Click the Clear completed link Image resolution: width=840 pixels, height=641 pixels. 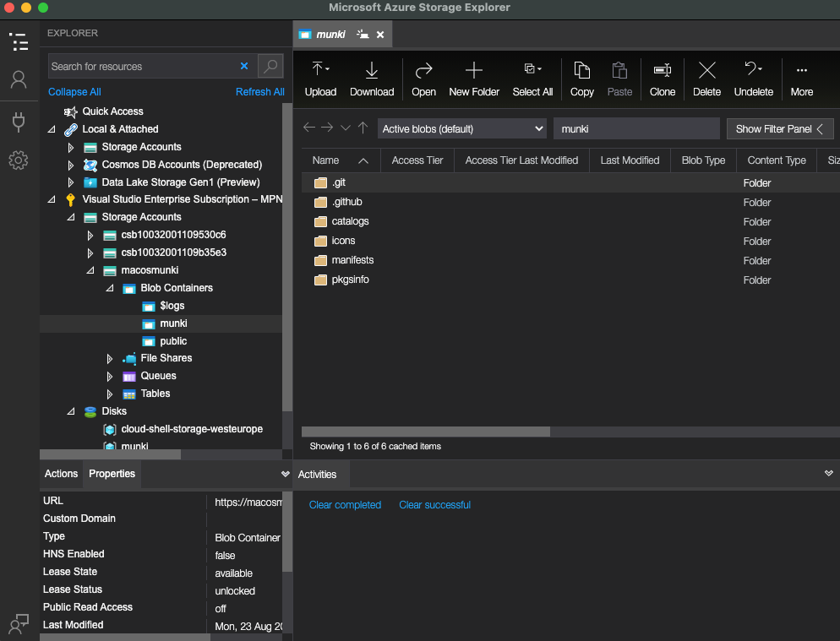tap(345, 505)
